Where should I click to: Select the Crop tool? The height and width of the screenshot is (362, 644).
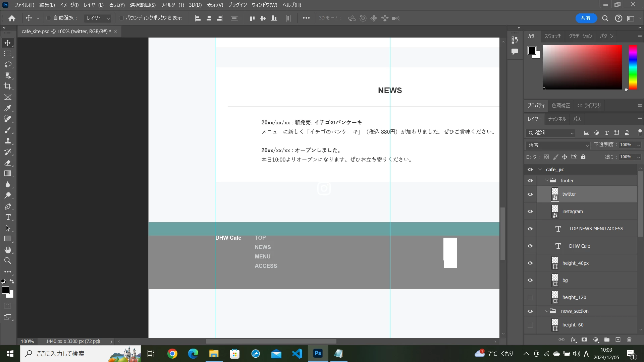(x=8, y=86)
